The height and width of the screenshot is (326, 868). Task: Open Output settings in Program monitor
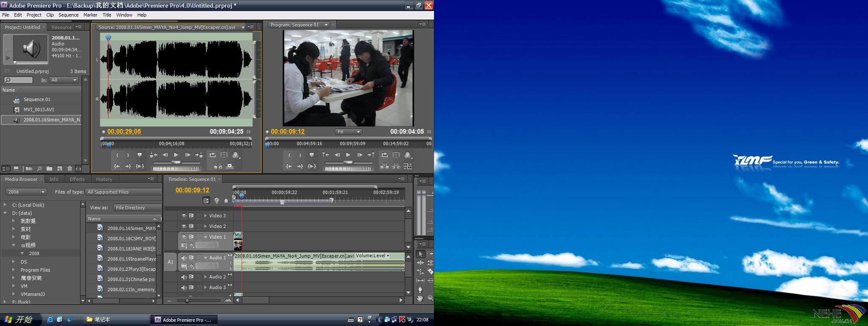408,155
